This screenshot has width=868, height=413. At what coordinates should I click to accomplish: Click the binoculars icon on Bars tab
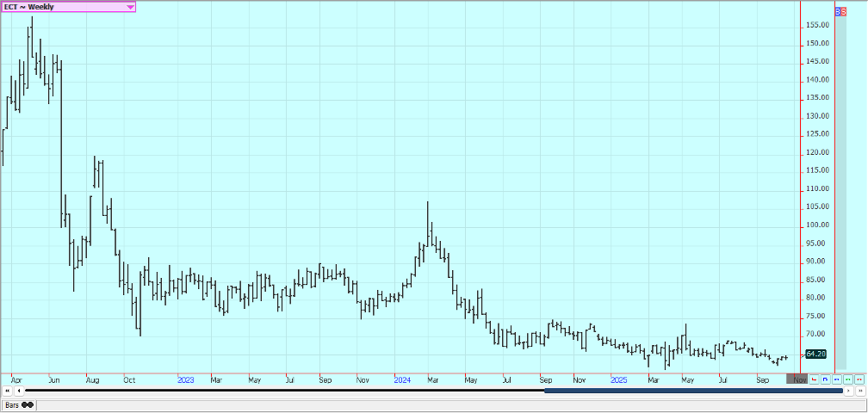[x=28, y=404]
